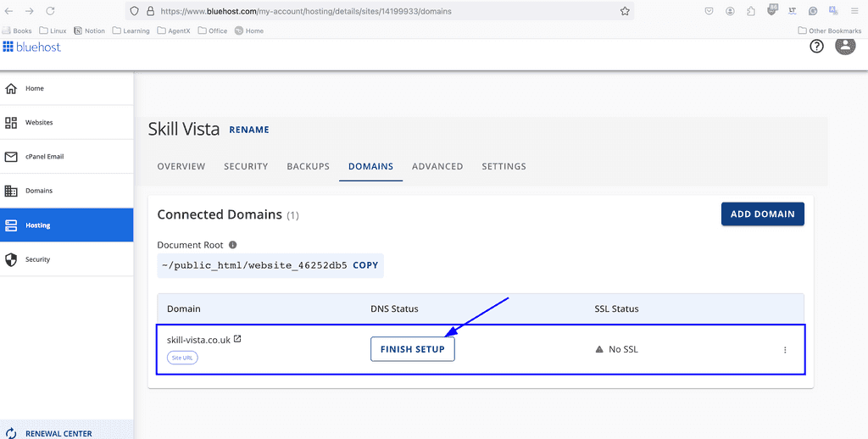The height and width of the screenshot is (439, 868).
Task: Open the Notion bookmark
Action: pyautogui.click(x=89, y=31)
